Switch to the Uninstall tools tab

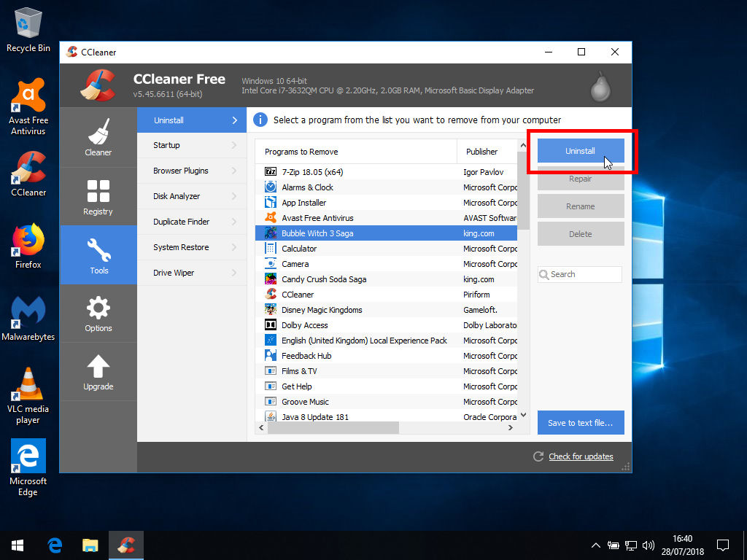[192, 120]
